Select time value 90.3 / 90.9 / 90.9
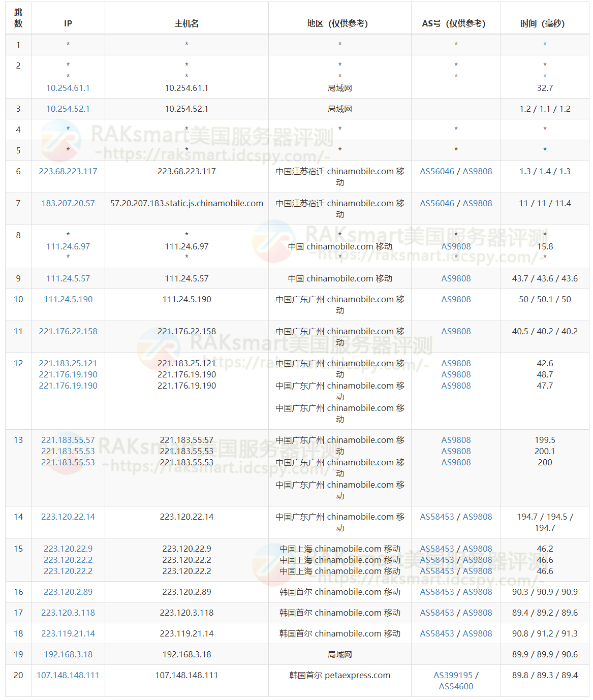This screenshot has height=700, width=593. tap(545, 592)
